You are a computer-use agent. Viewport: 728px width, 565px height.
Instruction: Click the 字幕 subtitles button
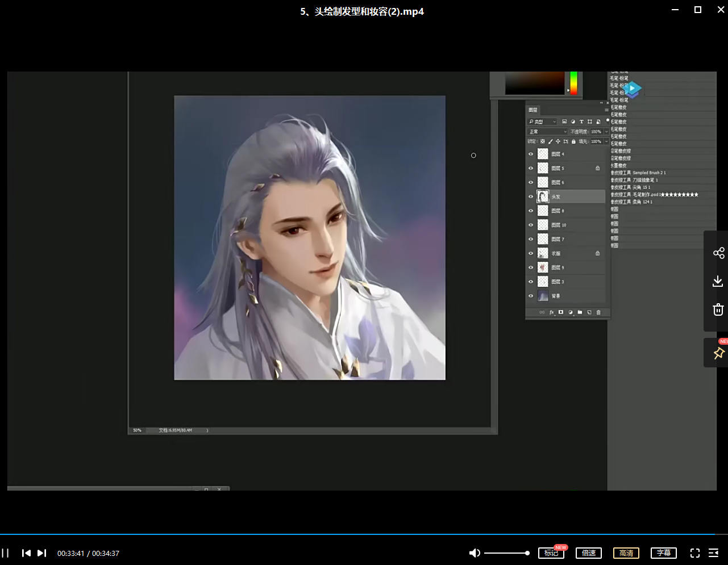tap(663, 553)
